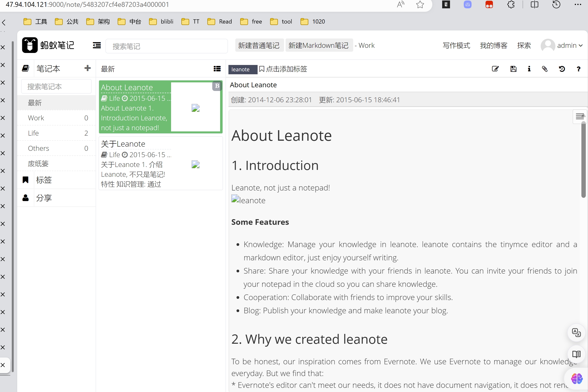Image resolution: width=588 pixels, height=392 pixels.
Task: Click the floating reader mode book icon
Action: pos(576,354)
